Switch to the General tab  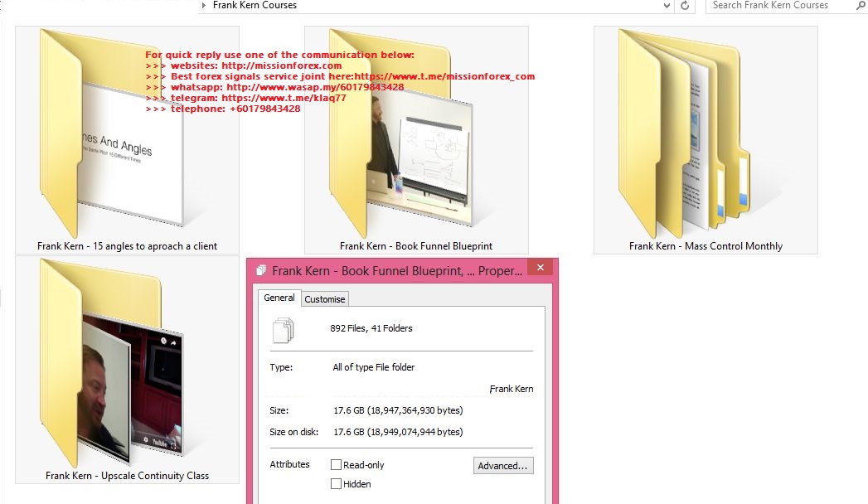[x=279, y=298]
